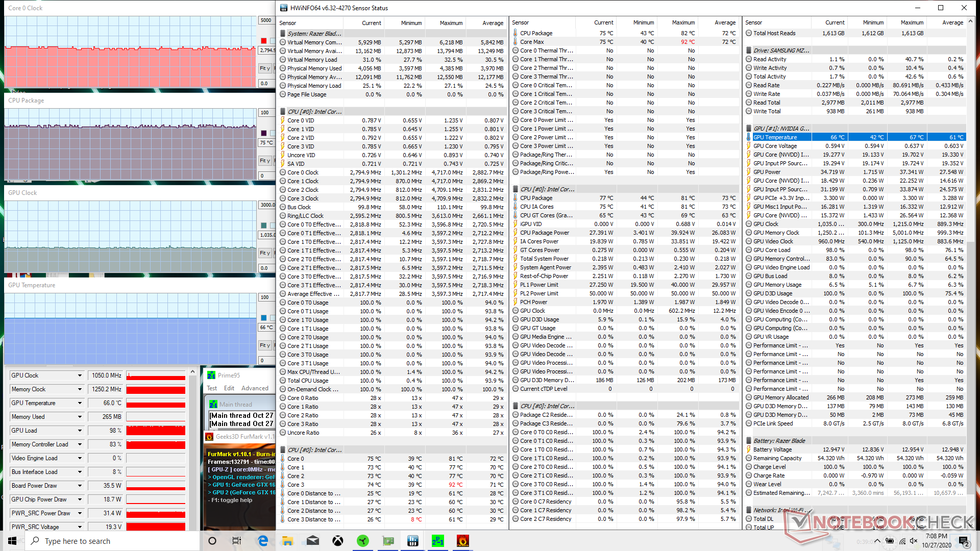Click the GPU Temperature thermometer icon

[x=749, y=137]
